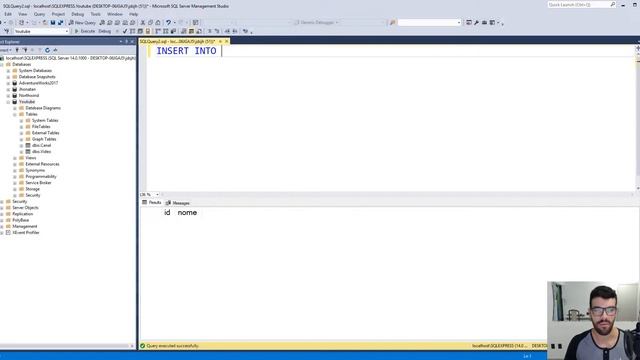The width and height of the screenshot is (640, 360).
Task: Close the SQLQuery2.sql tab
Action: (x=227, y=41)
